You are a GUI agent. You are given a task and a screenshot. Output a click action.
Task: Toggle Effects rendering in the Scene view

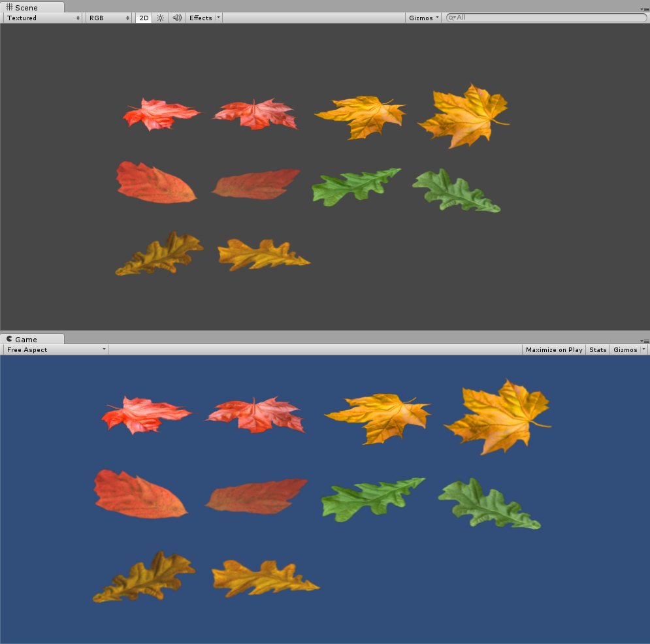tap(200, 18)
